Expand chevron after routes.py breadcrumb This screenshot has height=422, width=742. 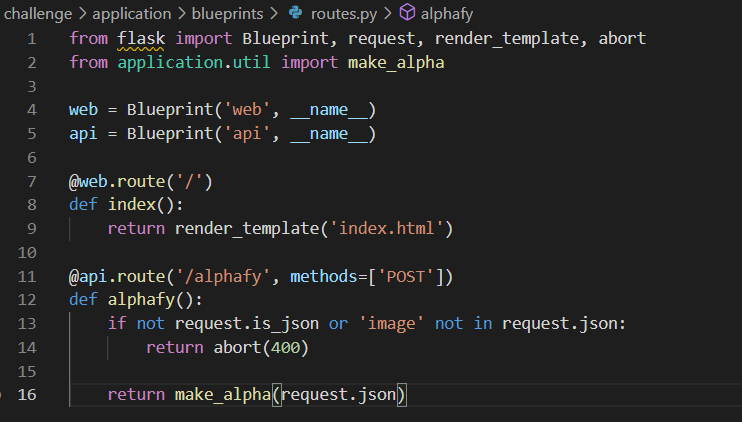[x=388, y=14]
